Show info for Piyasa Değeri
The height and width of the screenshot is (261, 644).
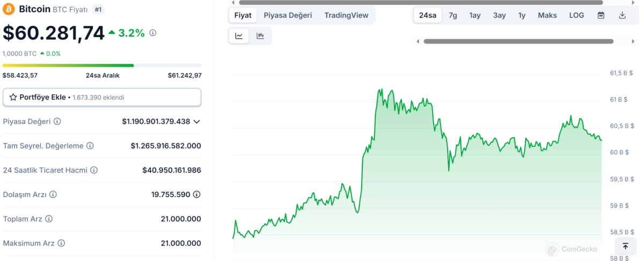57,122
